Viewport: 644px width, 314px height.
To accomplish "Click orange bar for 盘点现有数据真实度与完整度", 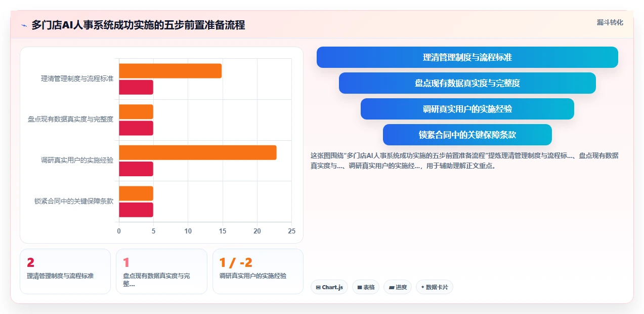I will tap(136, 111).
